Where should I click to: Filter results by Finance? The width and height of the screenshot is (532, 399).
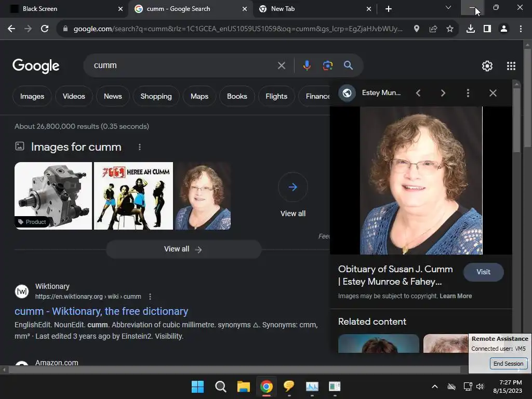click(x=315, y=96)
